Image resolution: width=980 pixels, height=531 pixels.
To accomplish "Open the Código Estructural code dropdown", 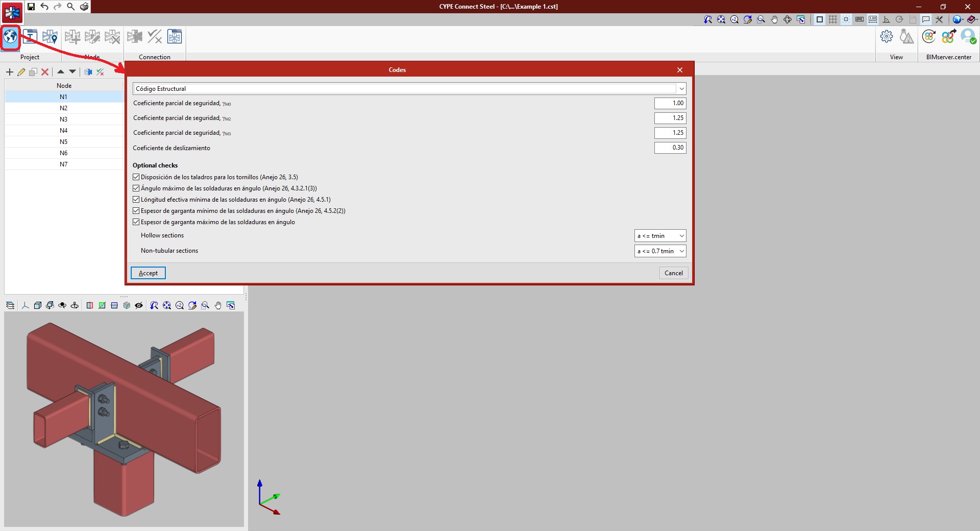I will coord(409,89).
